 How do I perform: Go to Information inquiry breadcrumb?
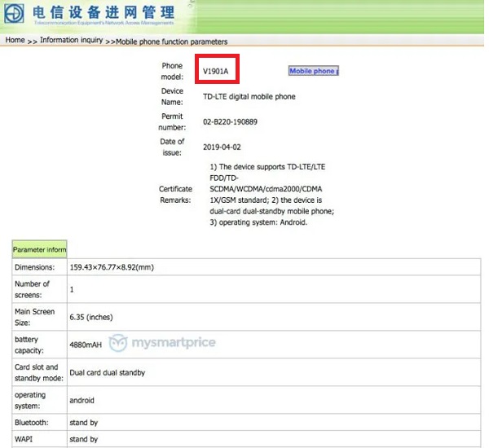tap(72, 40)
